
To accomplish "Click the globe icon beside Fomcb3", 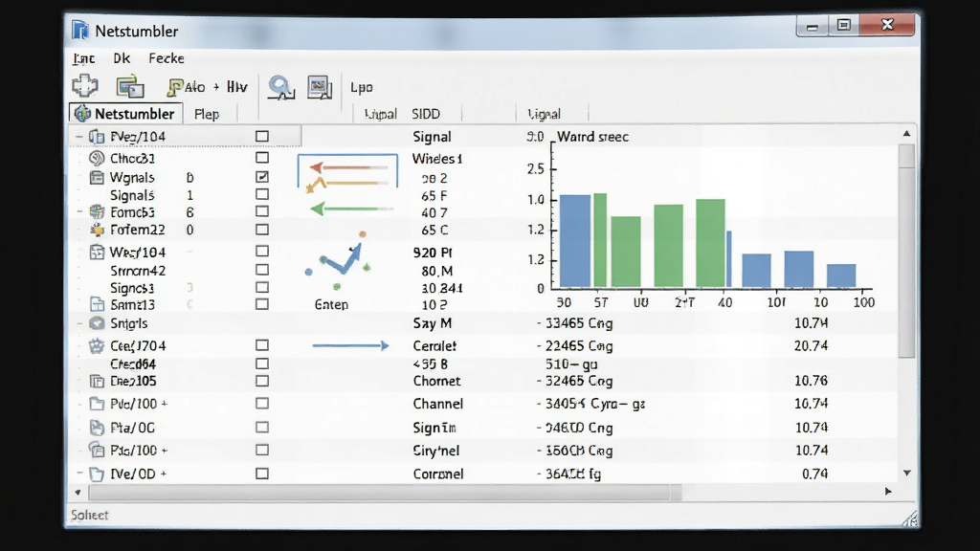I will pos(97,212).
